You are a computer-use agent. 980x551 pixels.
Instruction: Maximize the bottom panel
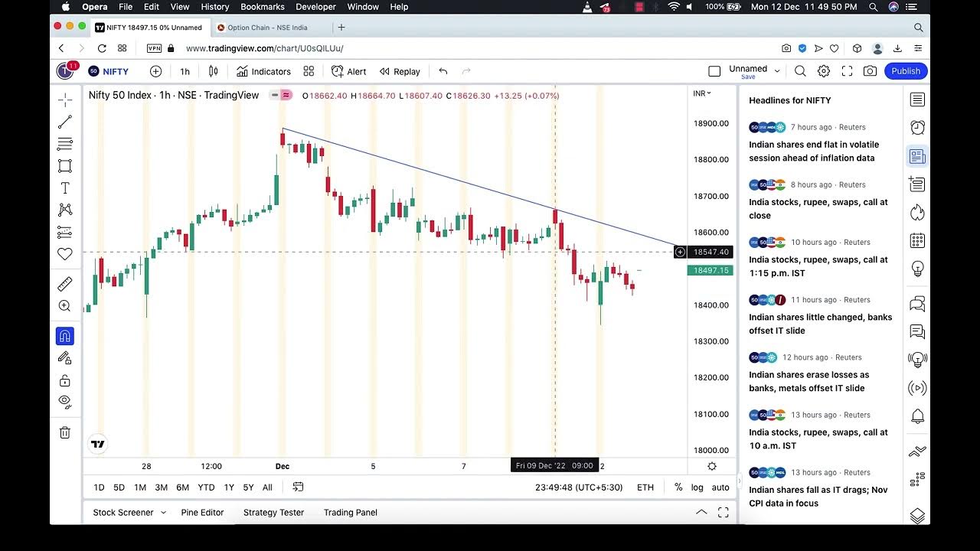tap(723, 513)
